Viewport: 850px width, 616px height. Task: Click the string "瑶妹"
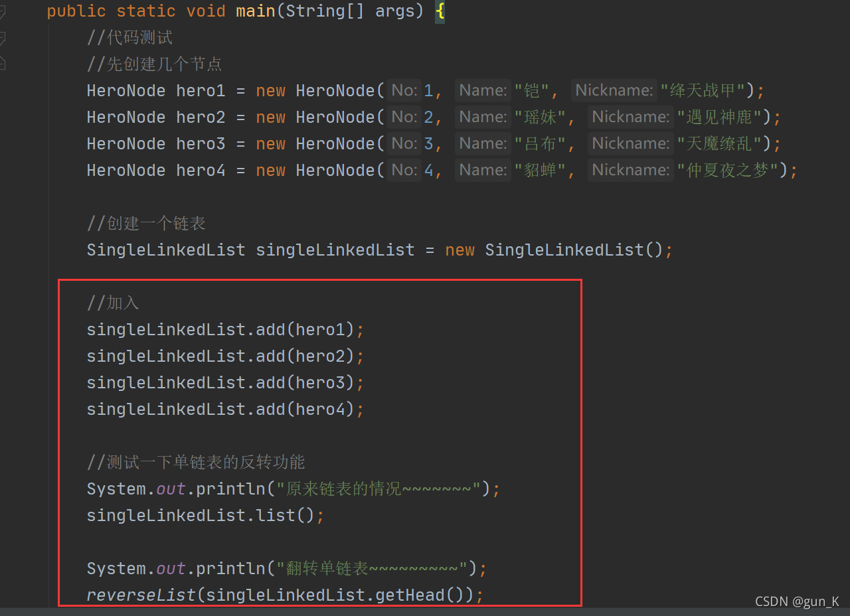coord(539,117)
